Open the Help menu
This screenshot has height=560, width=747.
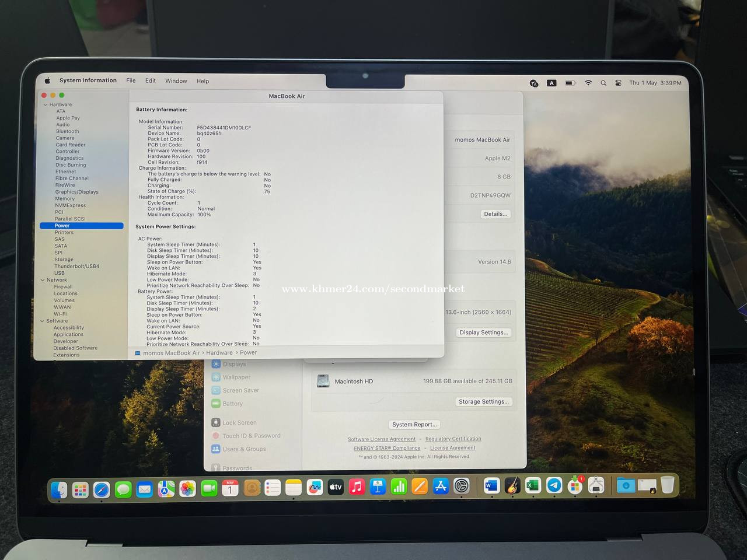pos(203,81)
